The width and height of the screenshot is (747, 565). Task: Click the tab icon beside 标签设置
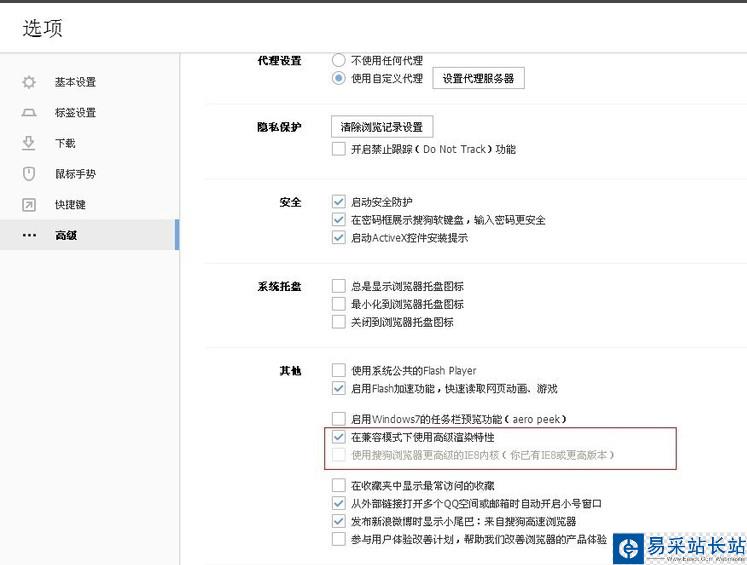[29, 113]
